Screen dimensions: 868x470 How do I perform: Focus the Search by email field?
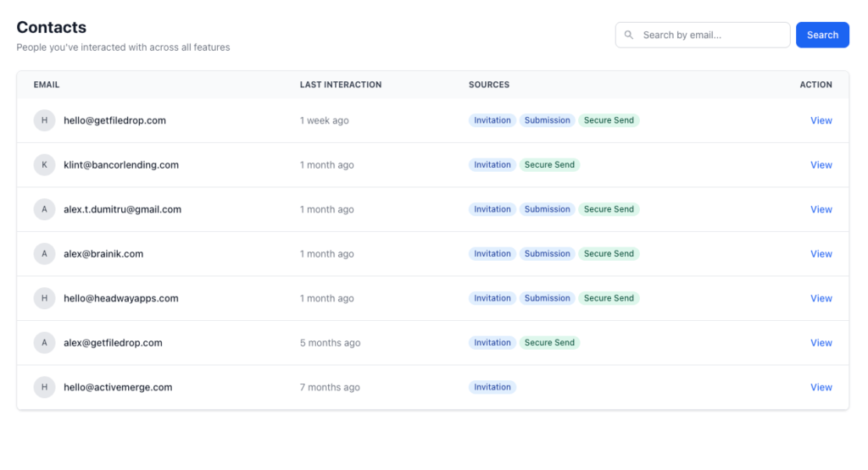(x=703, y=35)
